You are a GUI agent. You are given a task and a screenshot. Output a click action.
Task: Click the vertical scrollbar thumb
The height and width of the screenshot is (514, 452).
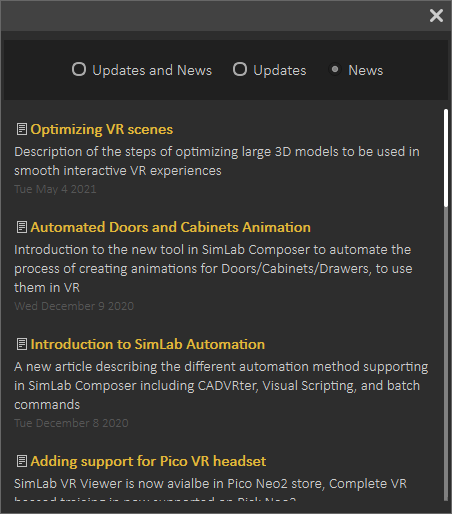446,158
